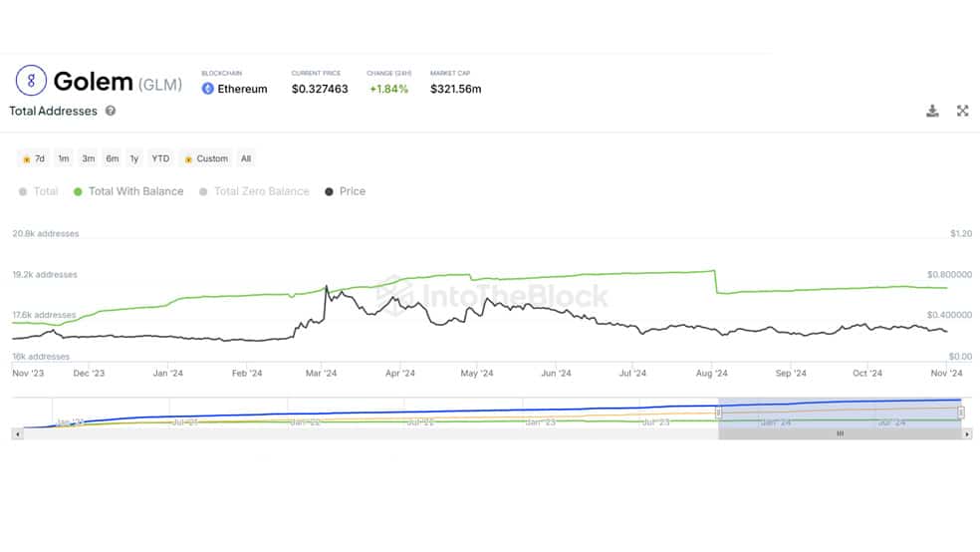980x552 pixels.
Task: Click the Ethereum blockchain label
Action: [242, 89]
